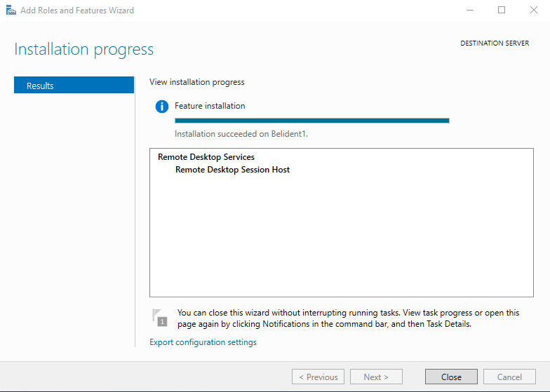This screenshot has height=392, width=550.
Task: Click the notifications flag icon
Action: point(161,317)
